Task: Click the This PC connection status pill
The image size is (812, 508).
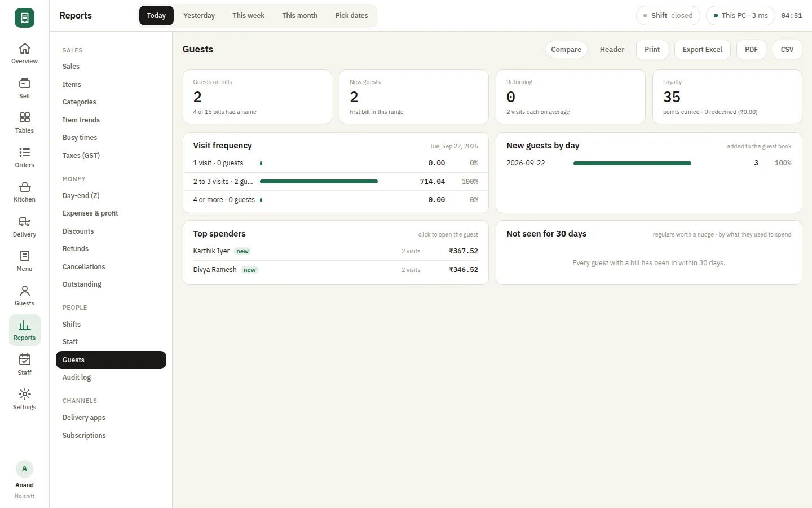Action: (x=740, y=16)
